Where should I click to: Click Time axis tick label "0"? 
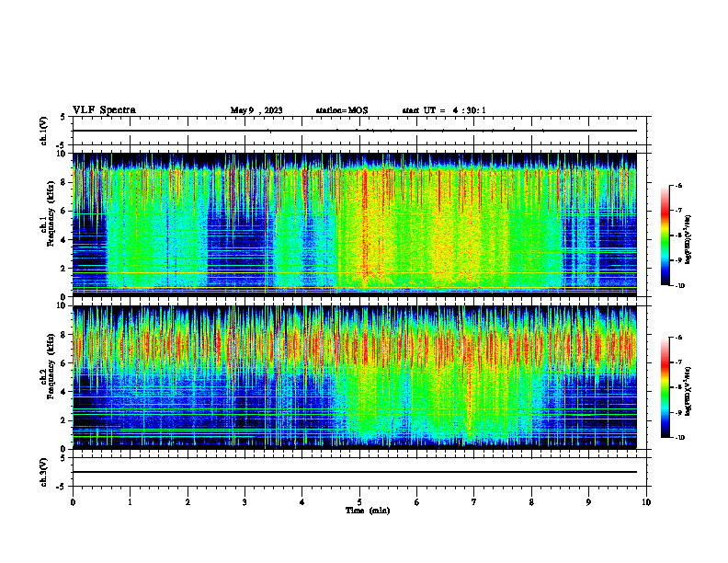(x=73, y=502)
